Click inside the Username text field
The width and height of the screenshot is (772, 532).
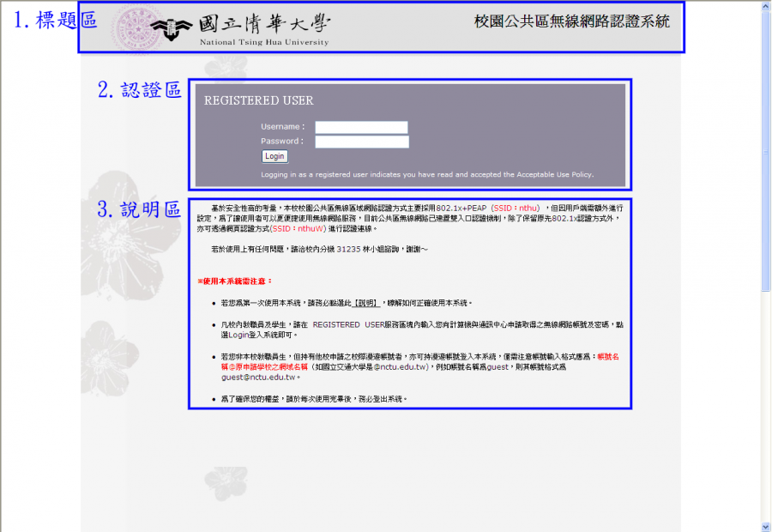(x=361, y=128)
